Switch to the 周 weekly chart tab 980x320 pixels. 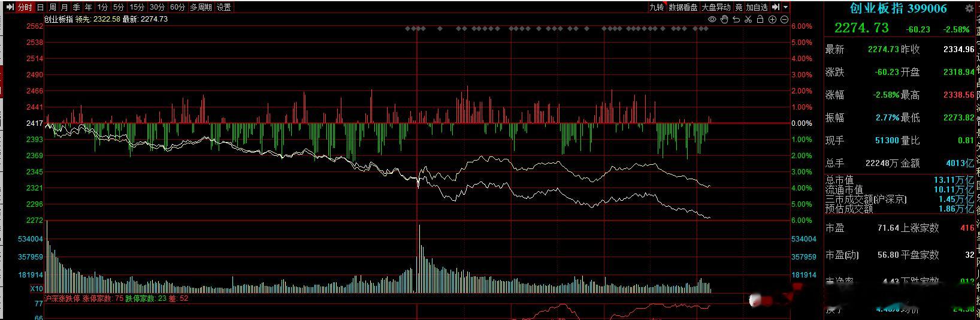click(53, 7)
